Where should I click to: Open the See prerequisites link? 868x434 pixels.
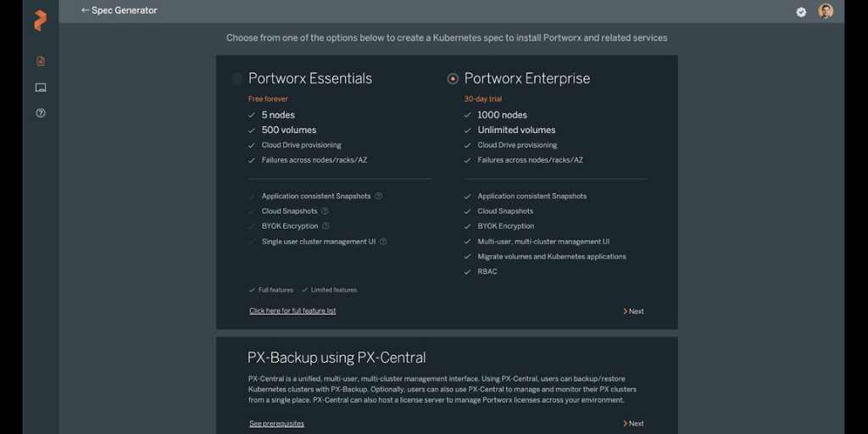point(277,424)
